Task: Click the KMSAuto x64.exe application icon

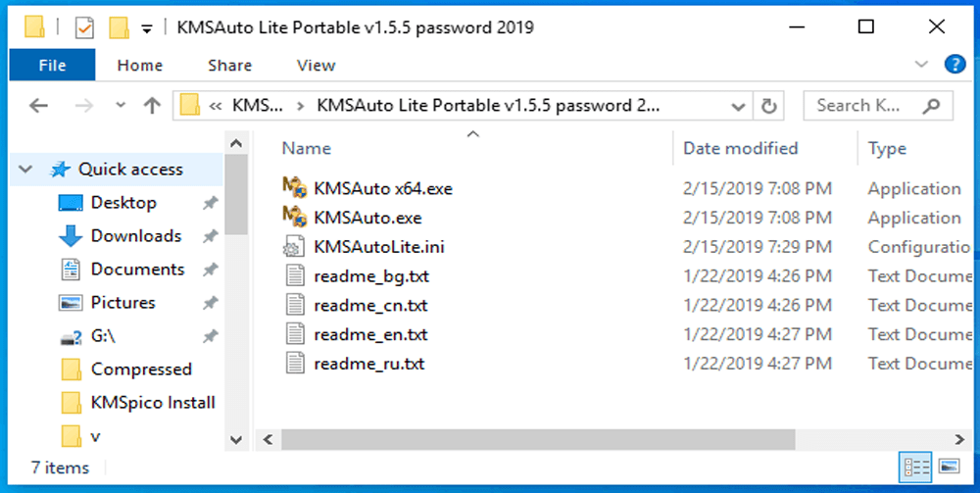Action: [295, 188]
